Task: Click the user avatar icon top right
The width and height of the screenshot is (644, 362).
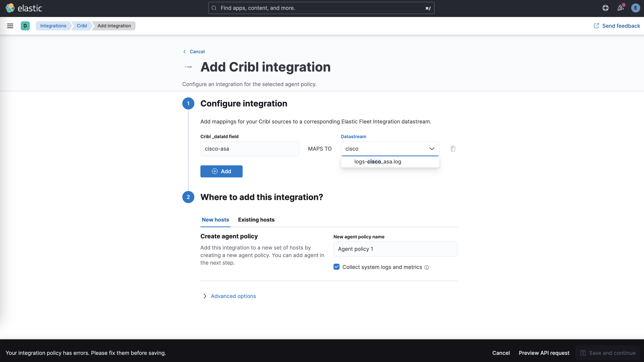Action: pyautogui.click(x=635, y=8)
